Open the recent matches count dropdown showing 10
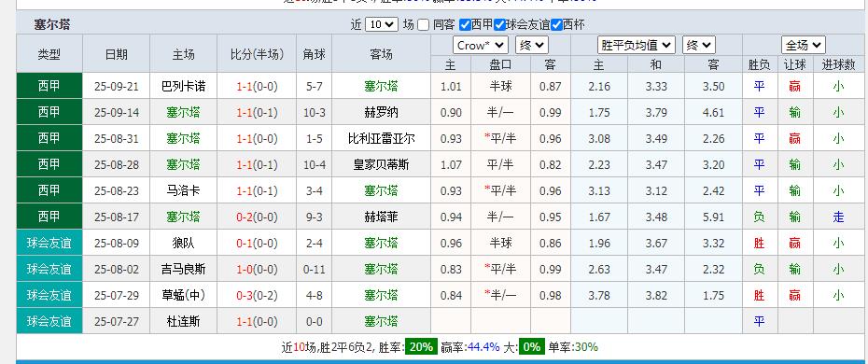 (382, 25)
